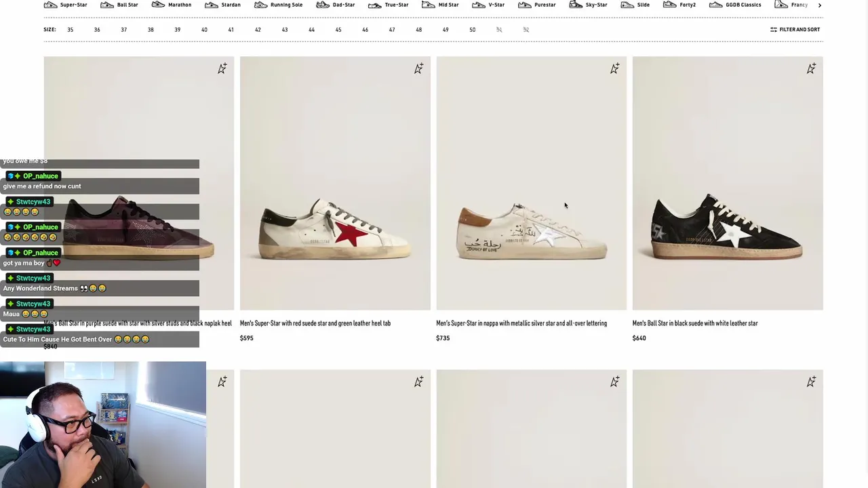
Task: Open Men's Ball Star black suede product link
Action: pos(695,323)
